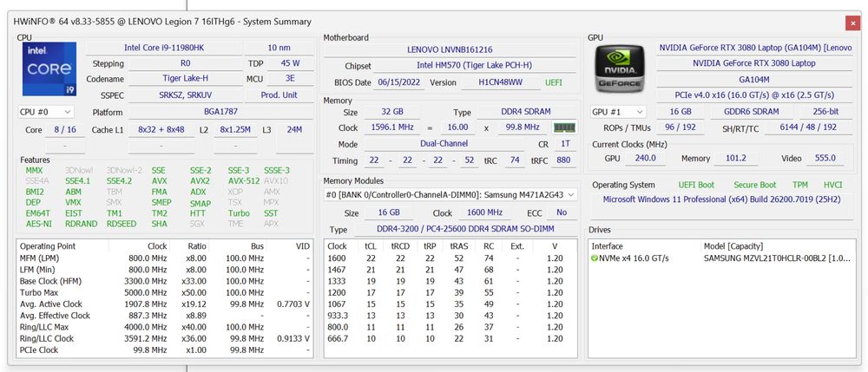The image size is (868, 372).
Task: Click the 8x1.25M L2 cache value
Action: click(x=235, y=130)
